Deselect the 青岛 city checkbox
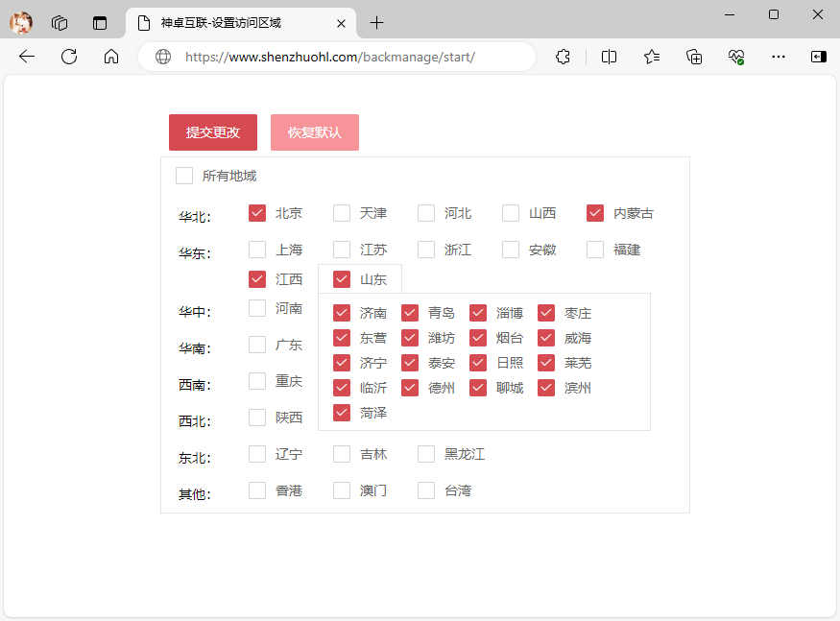The image size is (840, 621). coord(410,313)
